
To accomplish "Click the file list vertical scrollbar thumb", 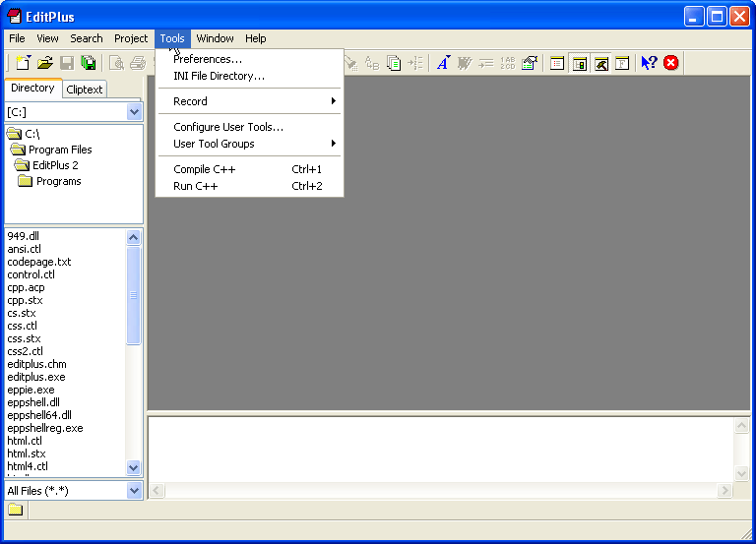I will click(x=134, y=295).
